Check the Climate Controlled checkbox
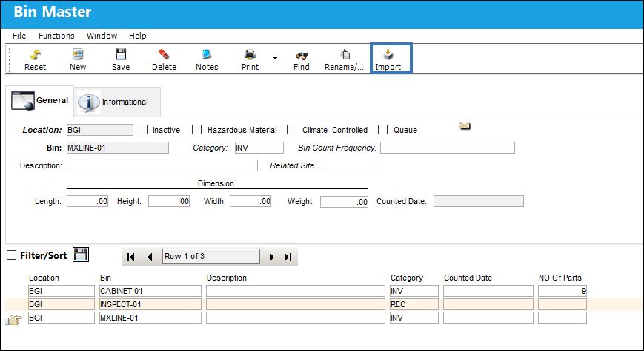This screenshot has width=644, height=351. (x=291, y=130)
